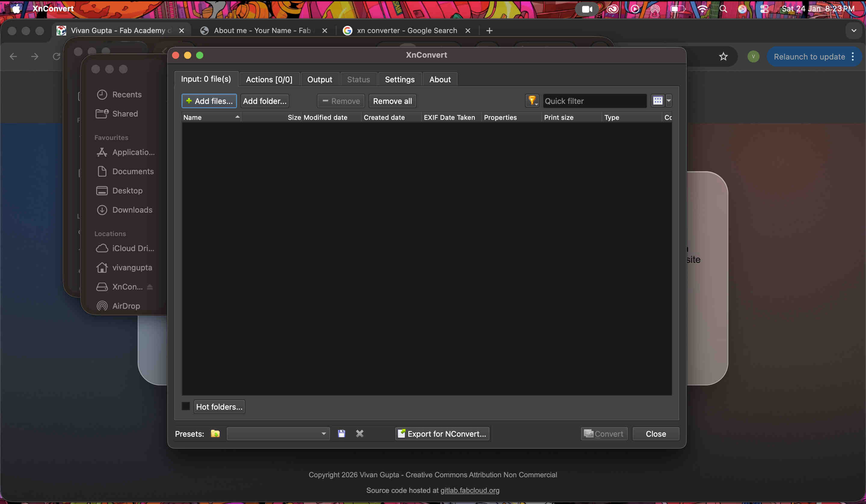The image size is (866, 504).
Task: Bookmark page with star icon
Action: 723,57
